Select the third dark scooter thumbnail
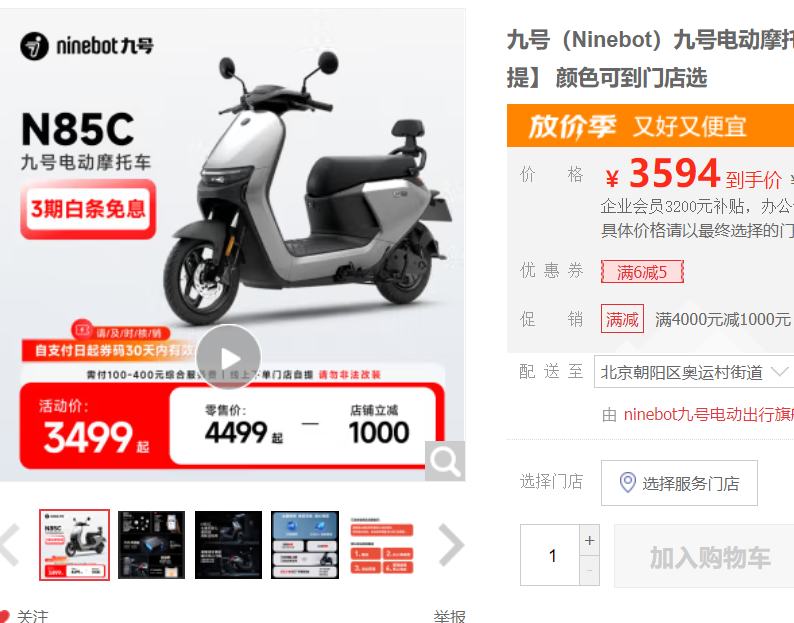 tap(228, 545)
